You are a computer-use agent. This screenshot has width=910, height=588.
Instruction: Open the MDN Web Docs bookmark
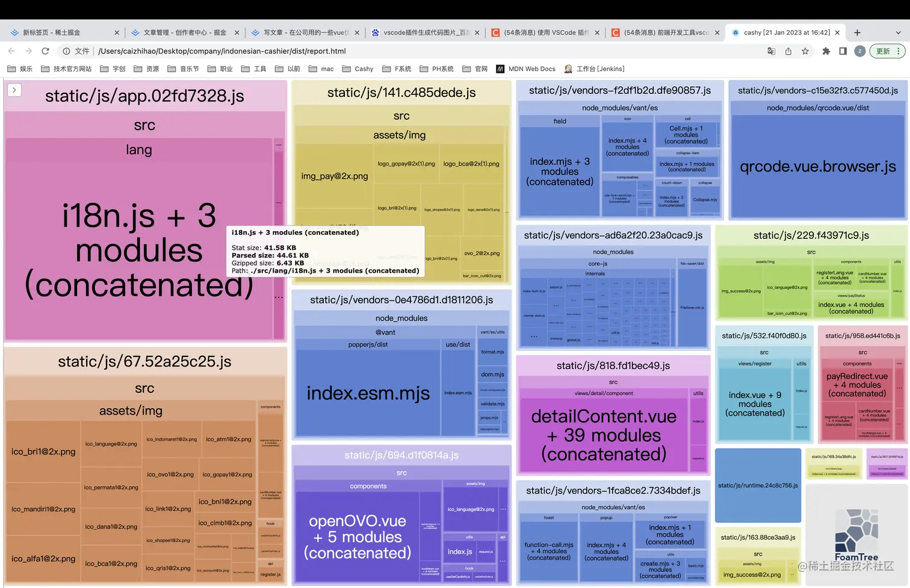coord(525,69)
